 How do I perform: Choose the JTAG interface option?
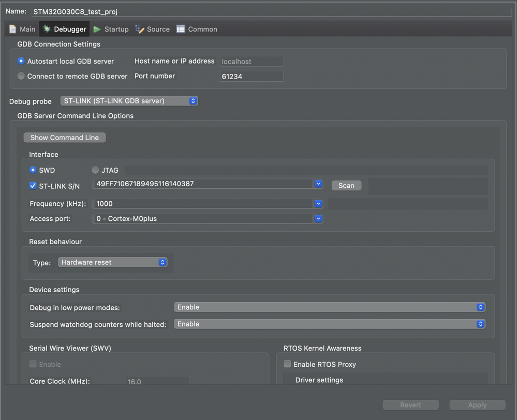[95, 170]
